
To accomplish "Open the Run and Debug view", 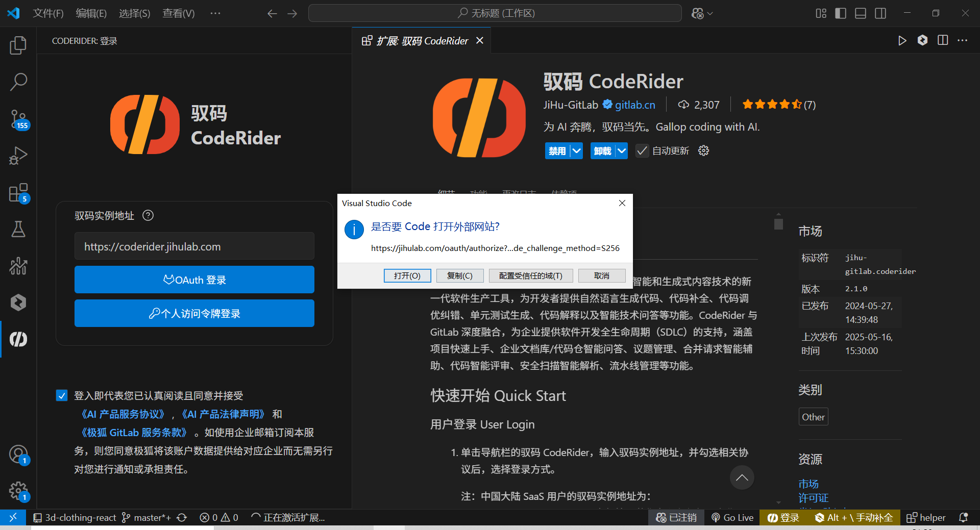I will tap(18, 156).
